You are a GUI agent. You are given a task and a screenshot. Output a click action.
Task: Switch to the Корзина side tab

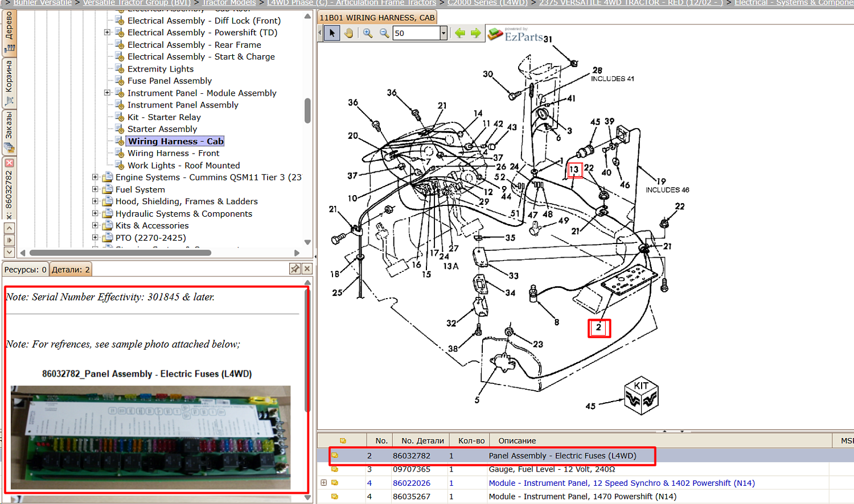(9, 83)
